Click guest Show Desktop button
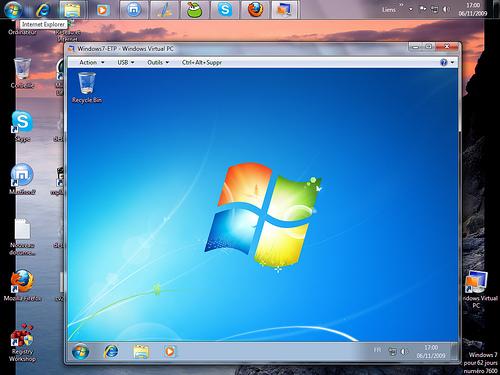The image size is (500, 375). point(454,351)
